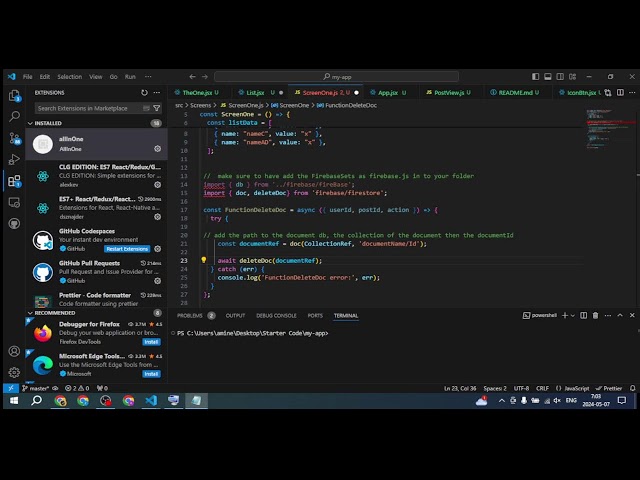Click the code minimap overview
This screenshot has width=640, height=480.
coord(611,131)
